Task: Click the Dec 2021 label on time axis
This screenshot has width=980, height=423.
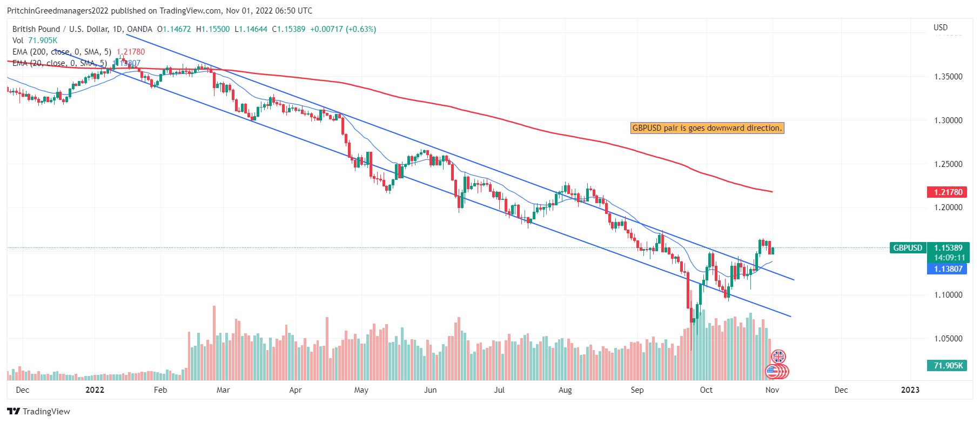Action: tap(23, 390)
